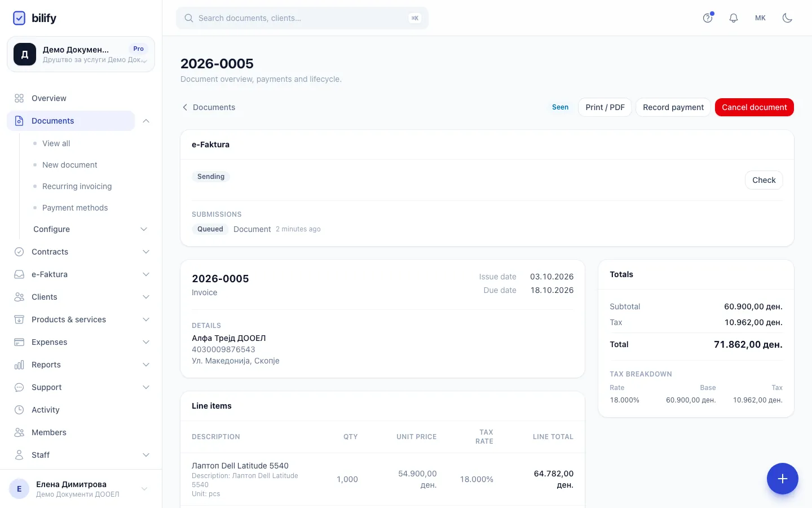Open the help center icon

tap(708, 18)
